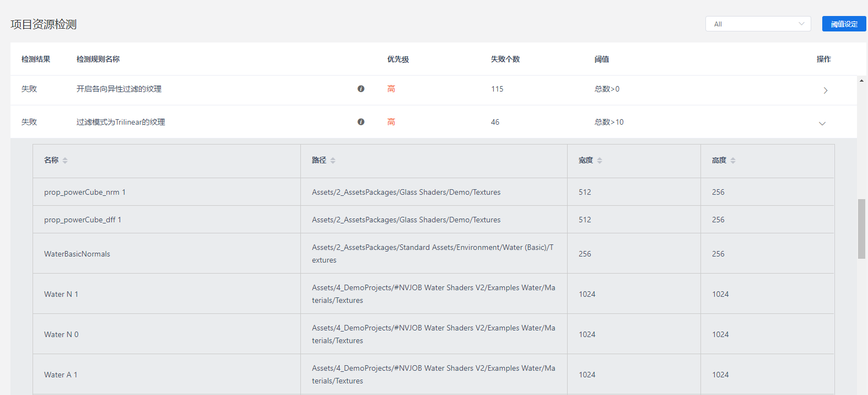
Task: Click width 1024 in Water N 1 row
Action: click(x=587, y=294)
